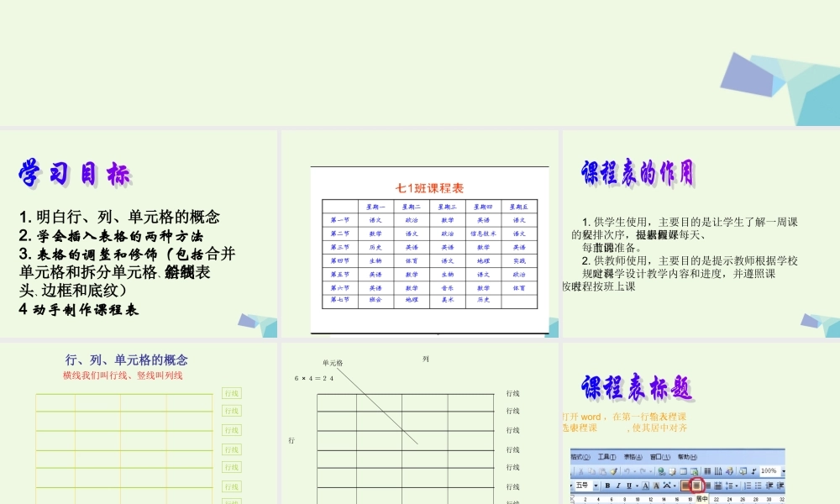Select the 学习目标 slide thumbnail
Viewport: 840px width, 504px height.
tap(139, 234)
